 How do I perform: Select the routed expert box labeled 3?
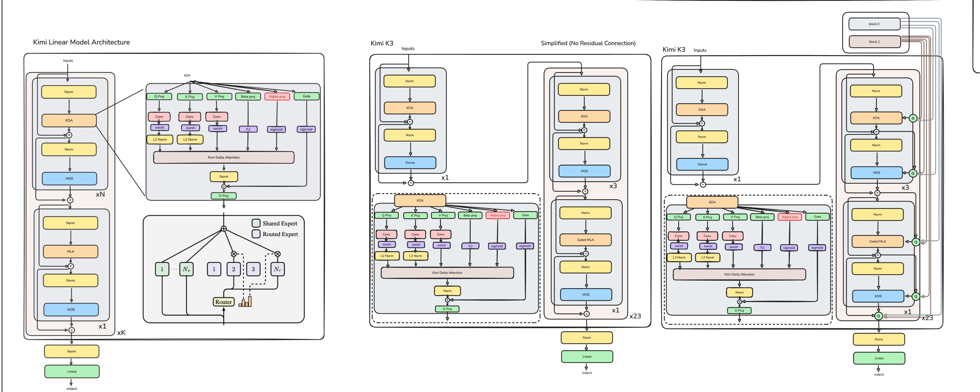[253, 269]
